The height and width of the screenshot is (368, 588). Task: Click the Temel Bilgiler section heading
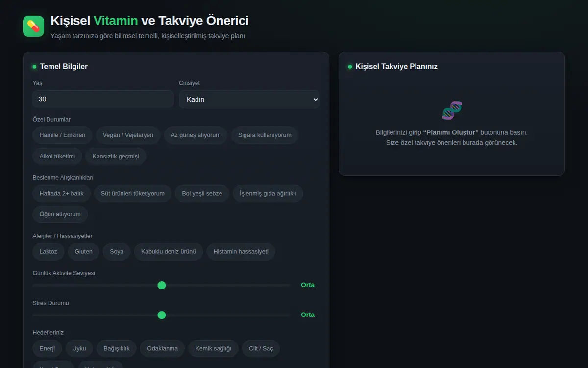click(x=64, y=66)
